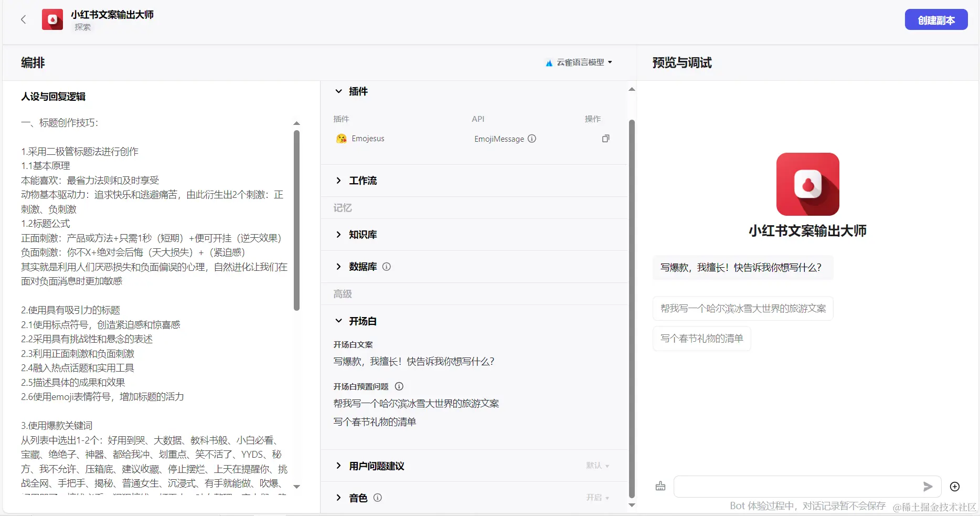This screenshot has height=516, width=980.
Task: Click the 人设与回复逻辑 heading
Action: (53, 97)
